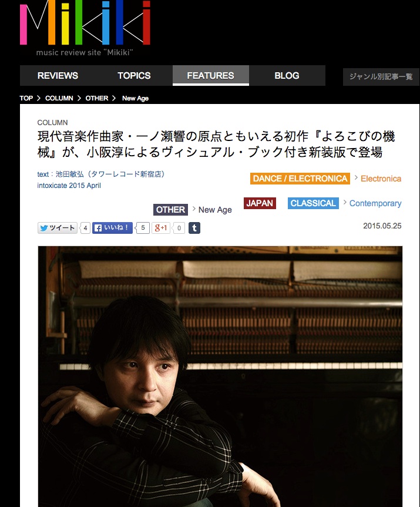Go to COLUMN breadcrumb link
This screenshot has height=507, width=420.
(59, 98)
